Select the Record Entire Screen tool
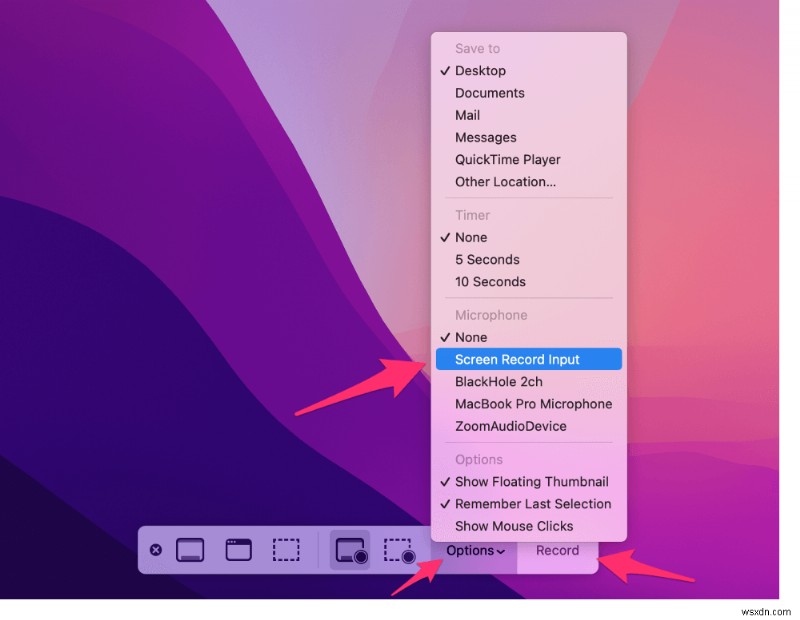800x620 pixels. pos(351,549)
